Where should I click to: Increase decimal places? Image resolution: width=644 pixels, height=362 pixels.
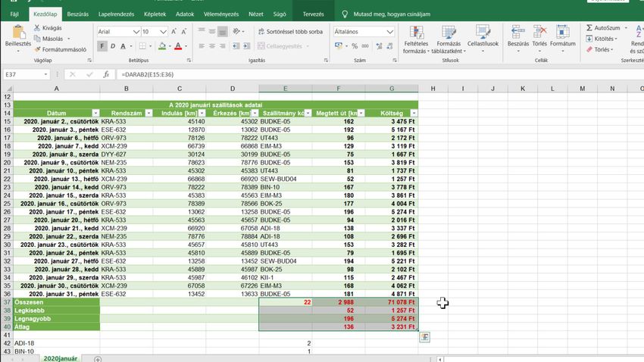[379, 46]
